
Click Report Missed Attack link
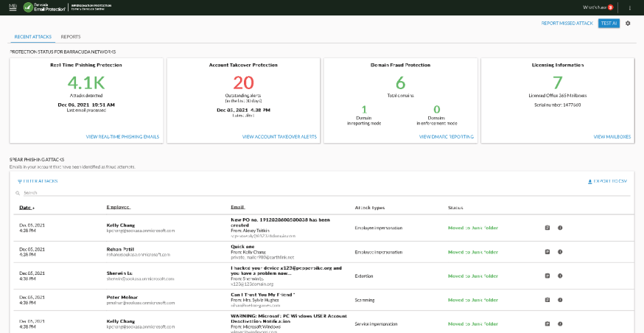[x=567, y=24]
